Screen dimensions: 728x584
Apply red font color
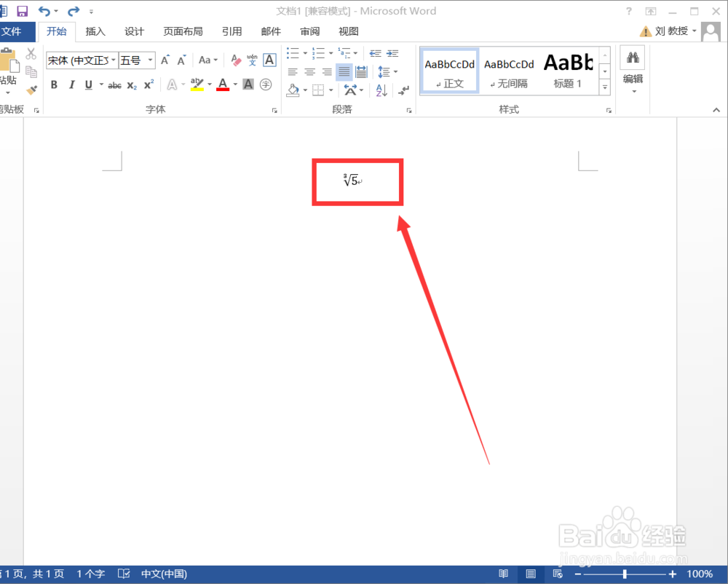coord(223,84)
